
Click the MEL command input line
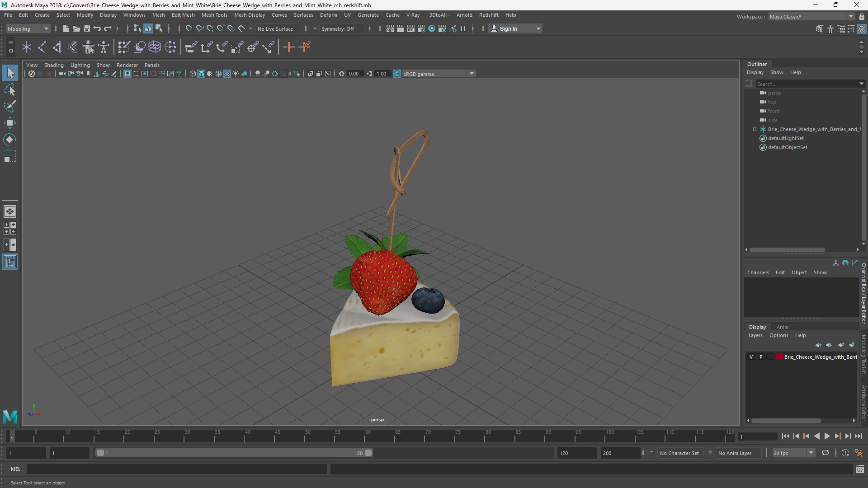point(176,469)
